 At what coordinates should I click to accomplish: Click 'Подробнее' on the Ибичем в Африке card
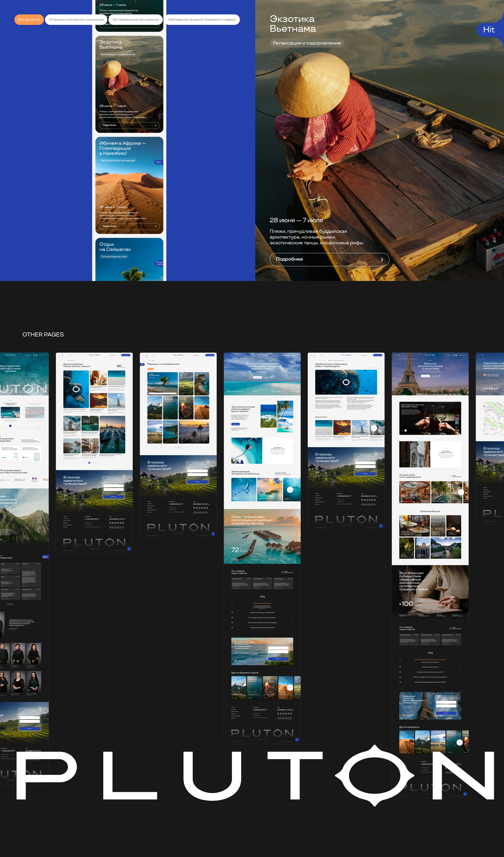[x=129, y=226]
